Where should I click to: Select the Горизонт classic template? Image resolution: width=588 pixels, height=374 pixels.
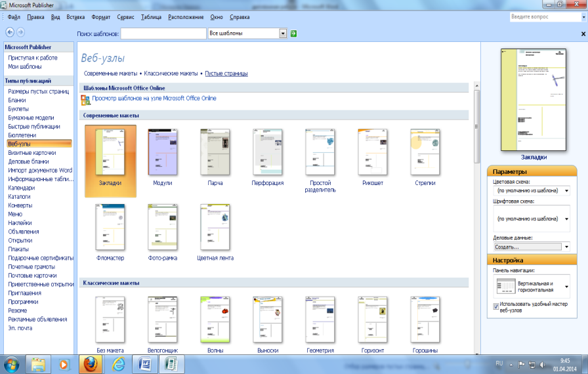tap(373, 320)
